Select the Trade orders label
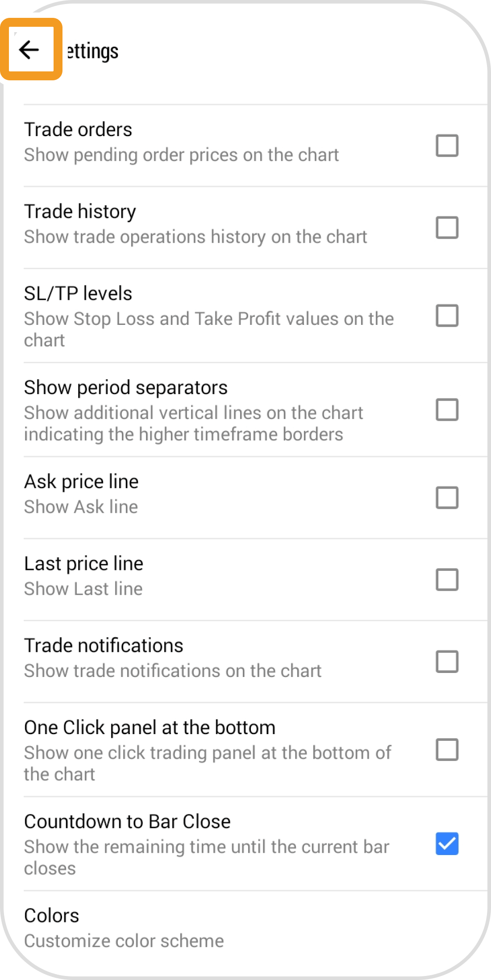The width and height of the screenshot is (491, 980). 78,130
